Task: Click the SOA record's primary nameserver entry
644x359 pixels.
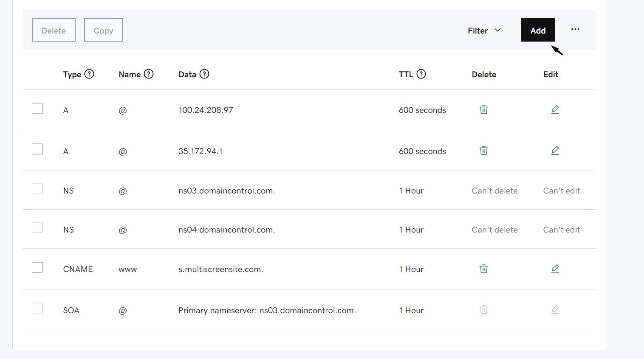Action: pyautogui.click(x=267, y=310)
